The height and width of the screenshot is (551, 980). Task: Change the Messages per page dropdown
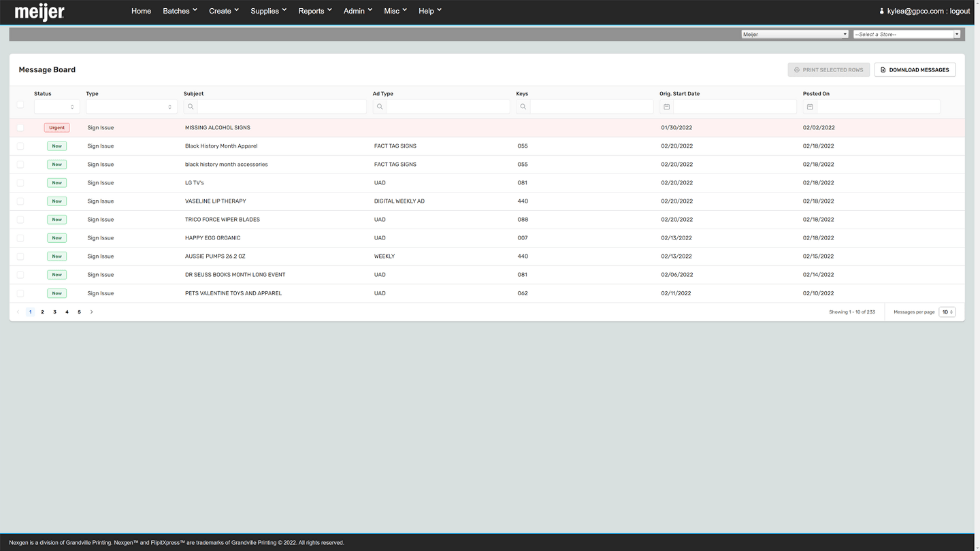click(947, 312)
